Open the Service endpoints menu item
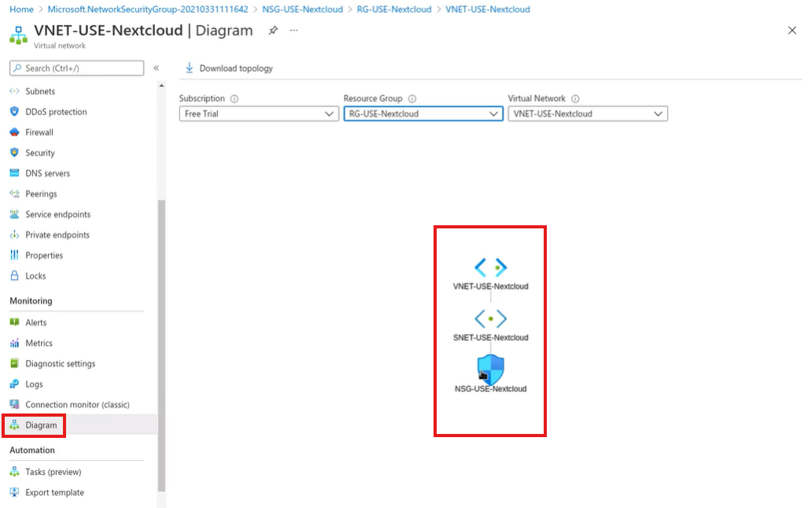 point(57,214)
